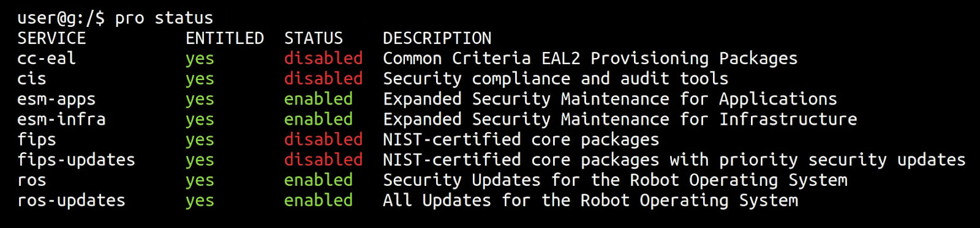Click the STATUS column header

[314, 39]
